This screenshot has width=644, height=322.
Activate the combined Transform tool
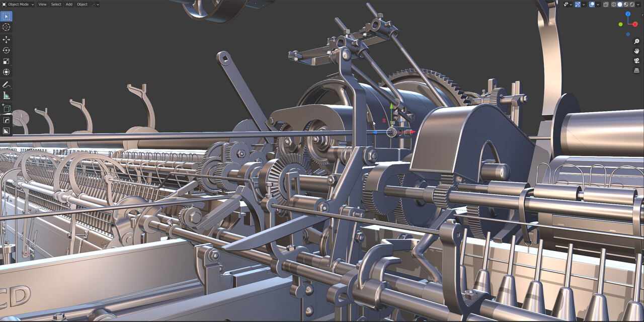click(x=6, y=72)
